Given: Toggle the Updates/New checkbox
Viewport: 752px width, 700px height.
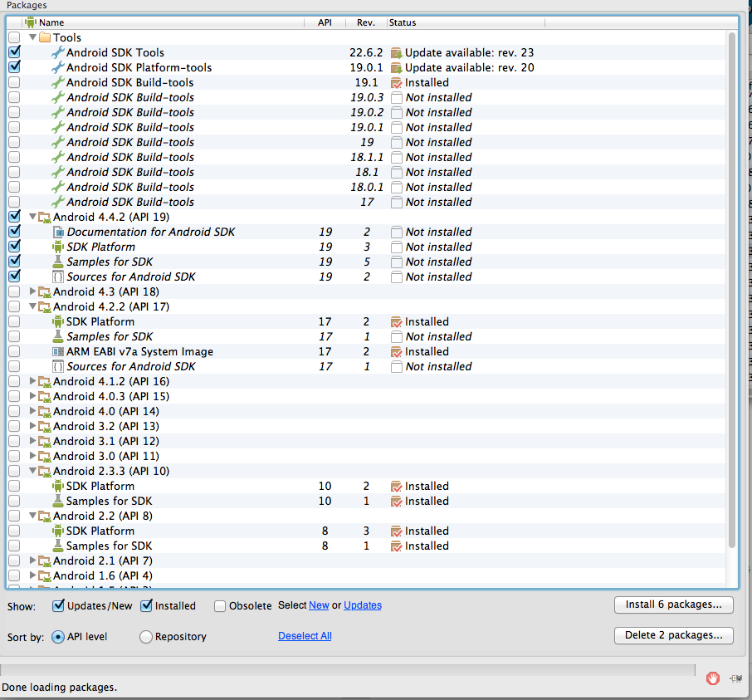Looking at the screenshot, I should point(58,606).
